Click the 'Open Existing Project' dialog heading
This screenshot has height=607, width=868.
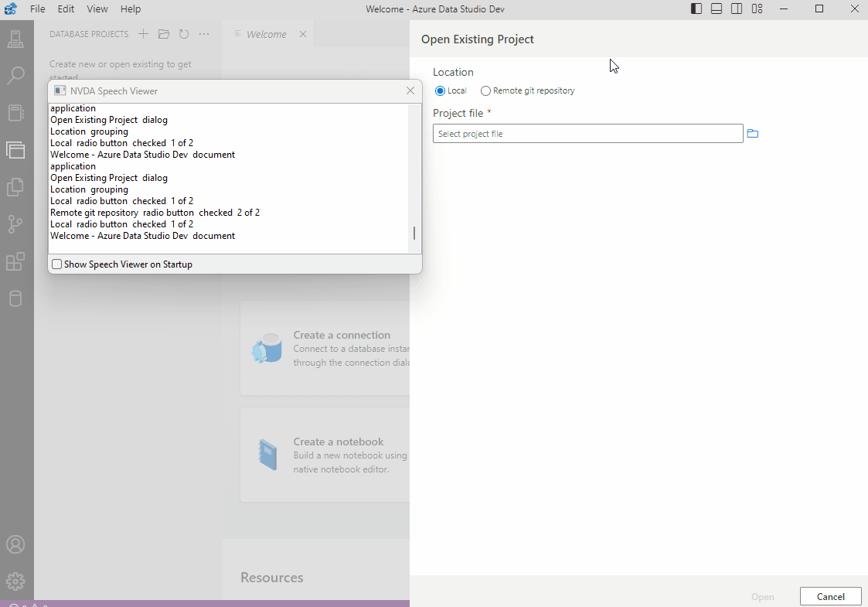pyautogui.click(x=478, y=39)
